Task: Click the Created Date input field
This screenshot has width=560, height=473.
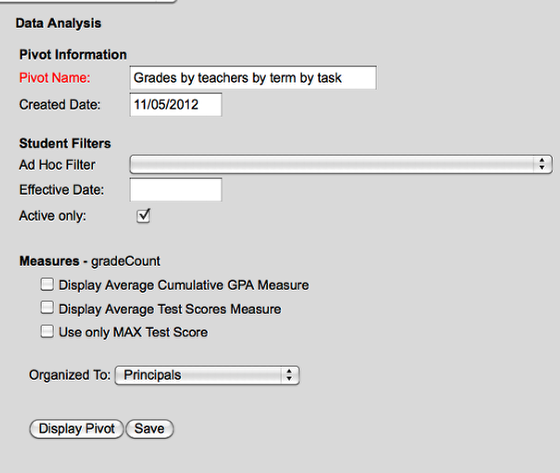Action: (176, 105)
